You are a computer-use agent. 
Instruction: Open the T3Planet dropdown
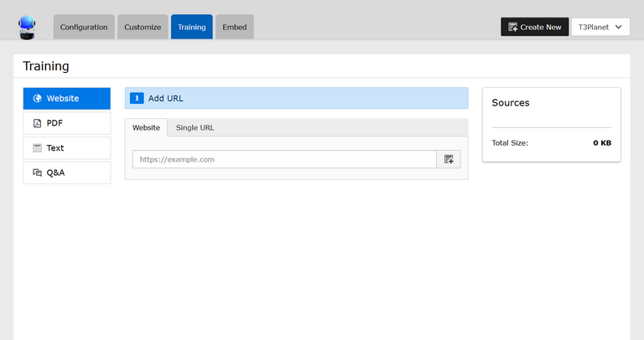600,27
